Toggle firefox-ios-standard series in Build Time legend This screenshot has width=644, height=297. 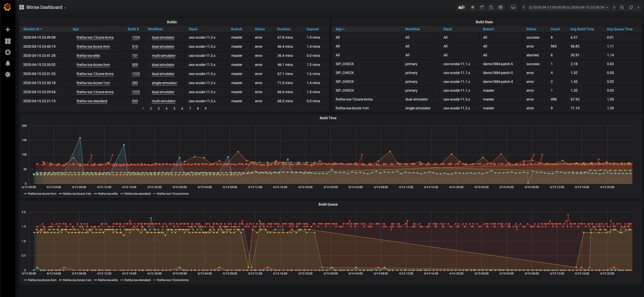137,194
